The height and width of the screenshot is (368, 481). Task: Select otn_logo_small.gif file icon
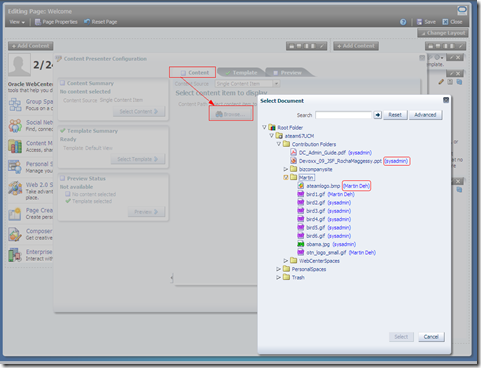click(x=301, y=252)
